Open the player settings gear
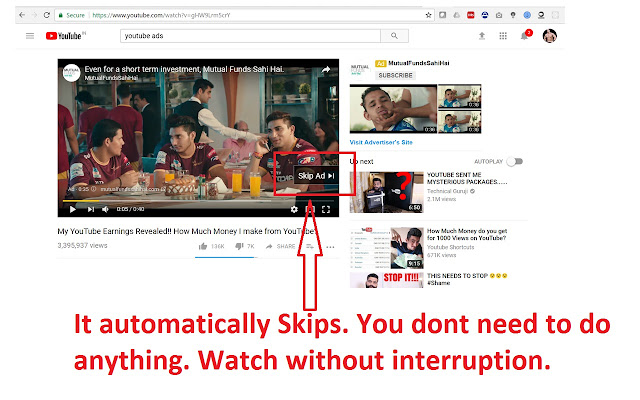Image resolution: width=640 pixels, height=400 pixels. [294, 209]
